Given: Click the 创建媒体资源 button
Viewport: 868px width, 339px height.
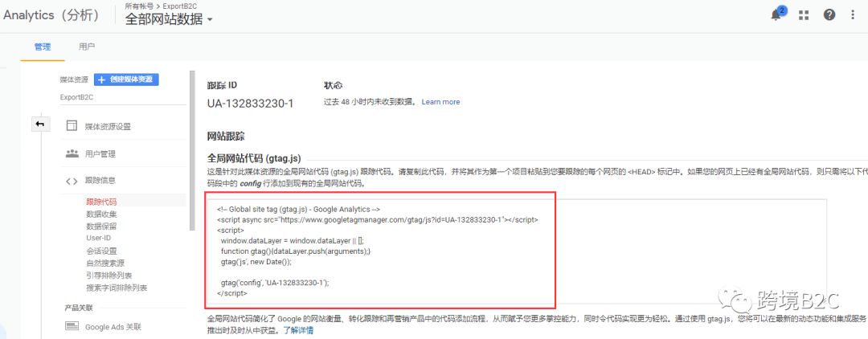Looking at the screenshot, I should click(126, 80).
